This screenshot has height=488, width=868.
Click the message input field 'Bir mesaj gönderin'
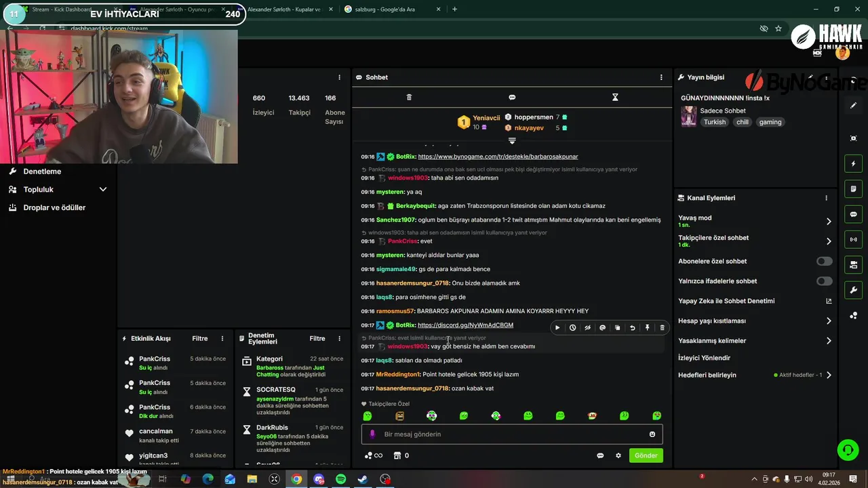click(512, 434)
